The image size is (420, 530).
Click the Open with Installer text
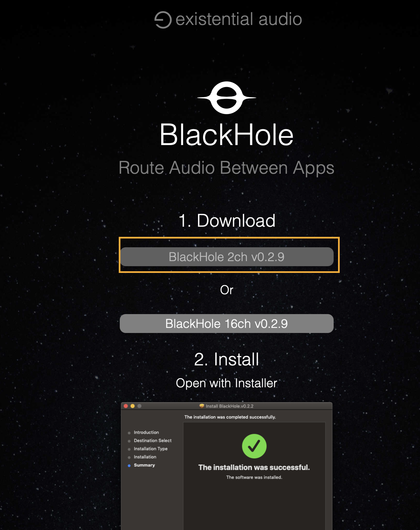coord(227,383)
